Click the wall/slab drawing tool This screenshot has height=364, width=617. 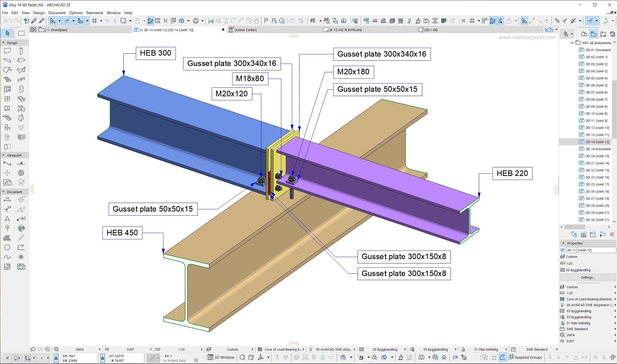click(x=8, y=51)
